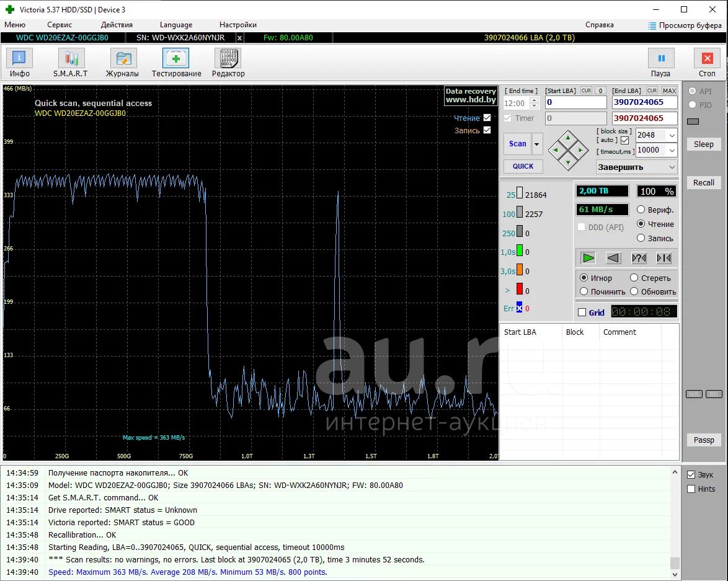The image size is (728, 581).
Task: Open the Language menu
Action: (176, 25)
